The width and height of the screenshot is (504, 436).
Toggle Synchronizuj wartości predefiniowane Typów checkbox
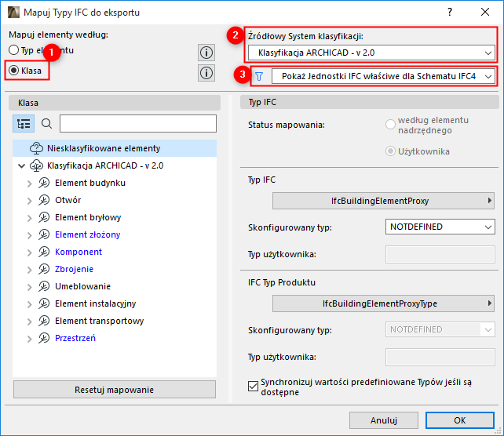pos(254,387)
